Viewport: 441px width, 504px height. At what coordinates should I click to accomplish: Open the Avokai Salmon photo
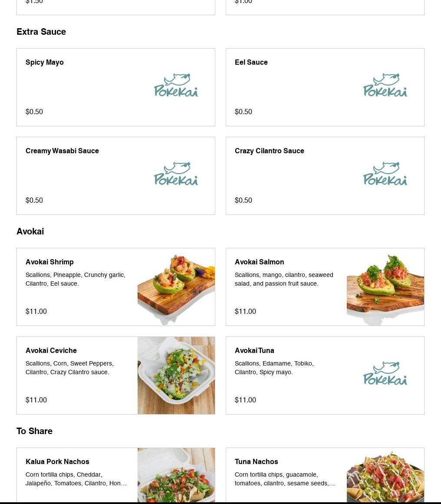[385, 287]
